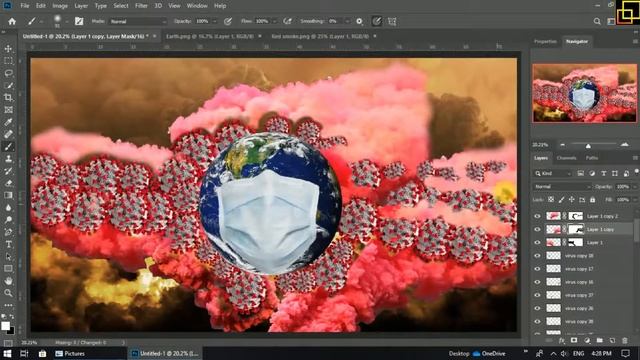Click the Layer 1 copy mask thumbnail
The height and width of the screenshot is (360, 640).
coord(576,229)
